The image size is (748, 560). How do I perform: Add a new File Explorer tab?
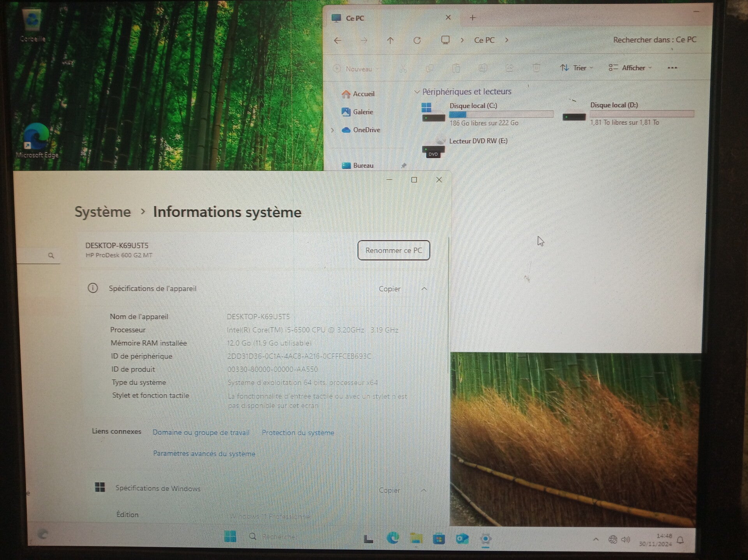(473, 18)
